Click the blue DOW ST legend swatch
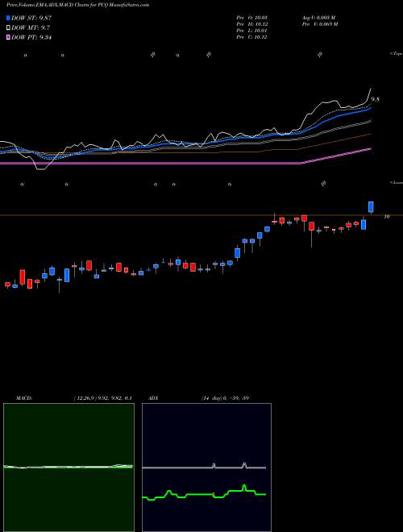Image resolution: width=403 pixels, height=532 pixels. point(9,18)
